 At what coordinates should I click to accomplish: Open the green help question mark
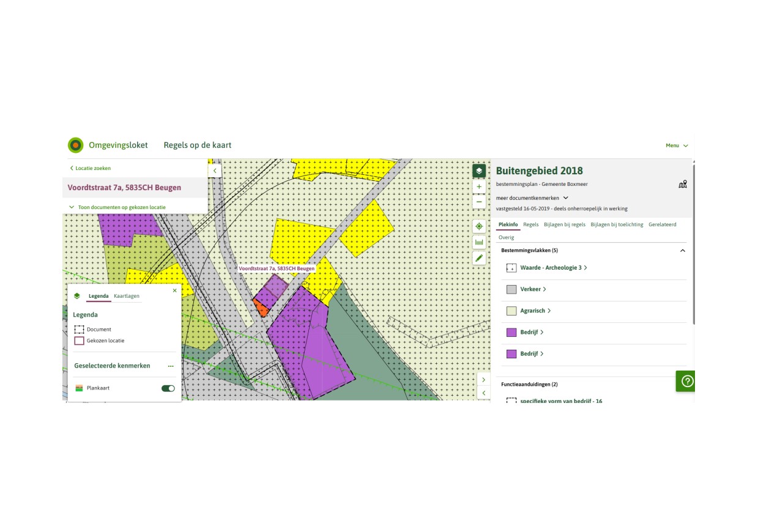(x=686, y=381)
